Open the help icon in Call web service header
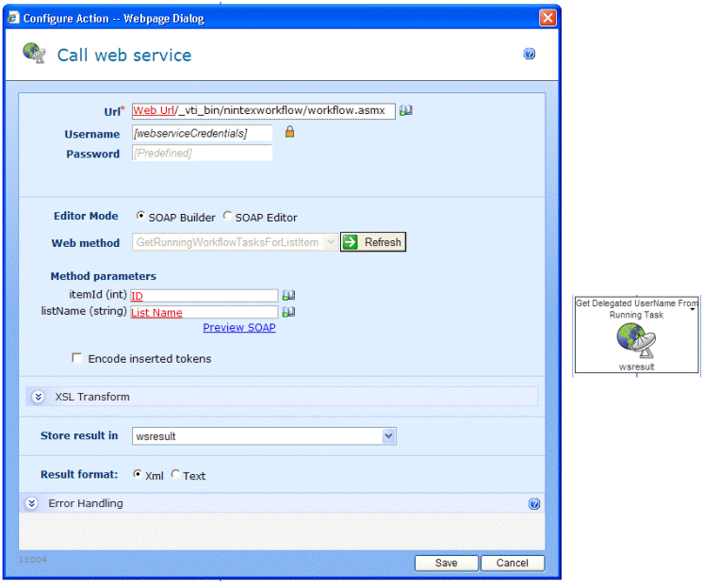Viewport: 702px width, 588px height. point(530,54)
